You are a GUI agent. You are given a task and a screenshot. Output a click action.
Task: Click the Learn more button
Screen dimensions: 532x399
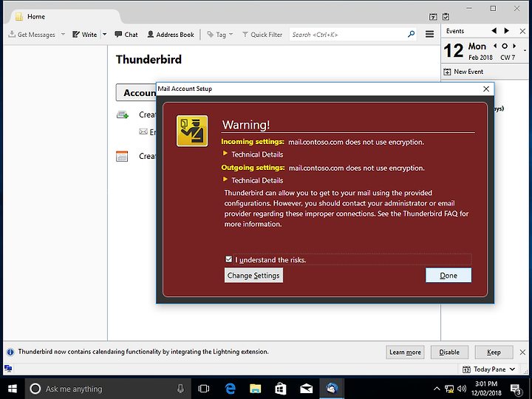tap(405, 352)
